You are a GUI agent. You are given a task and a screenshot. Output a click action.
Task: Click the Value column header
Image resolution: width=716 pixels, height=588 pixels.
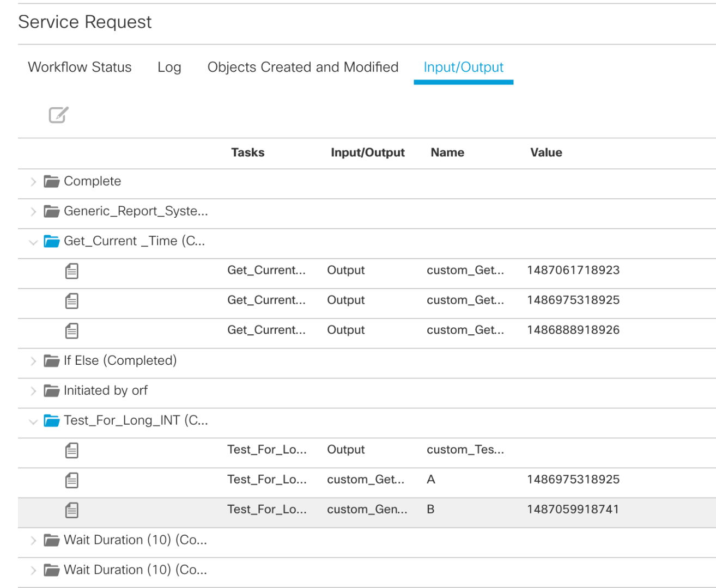pos(547,152)
